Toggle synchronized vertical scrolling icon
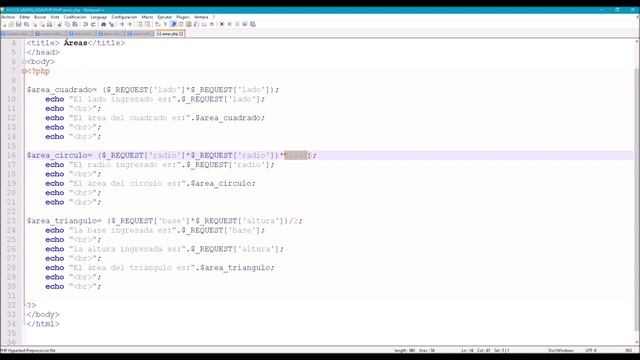640x360 pixels. coord(140,24)
